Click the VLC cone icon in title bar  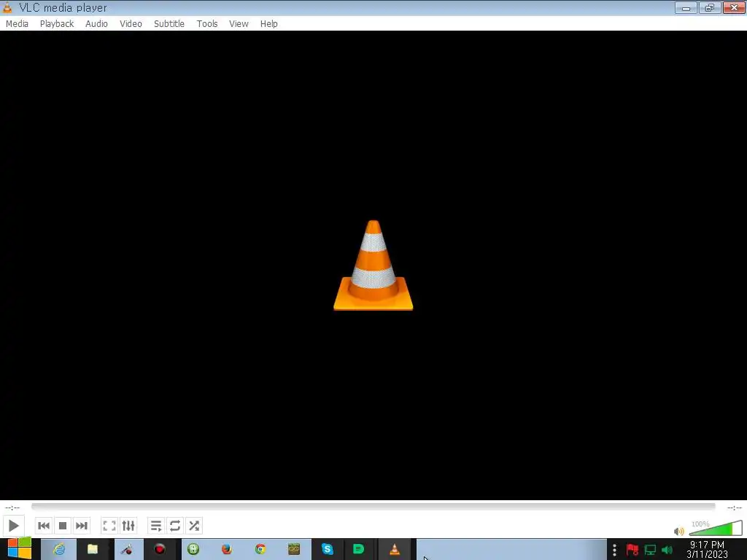coord(7,7)
